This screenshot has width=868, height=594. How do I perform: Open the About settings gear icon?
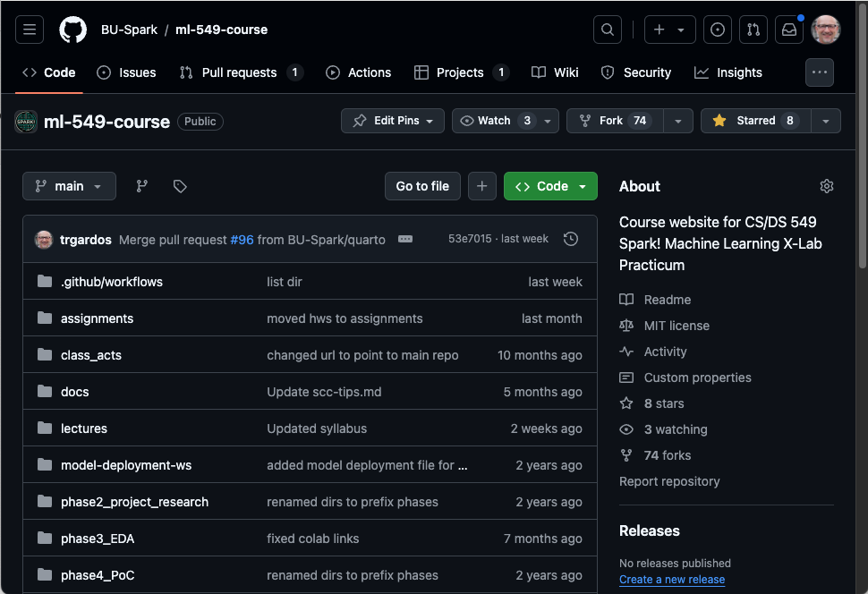(x=826, y=186)
